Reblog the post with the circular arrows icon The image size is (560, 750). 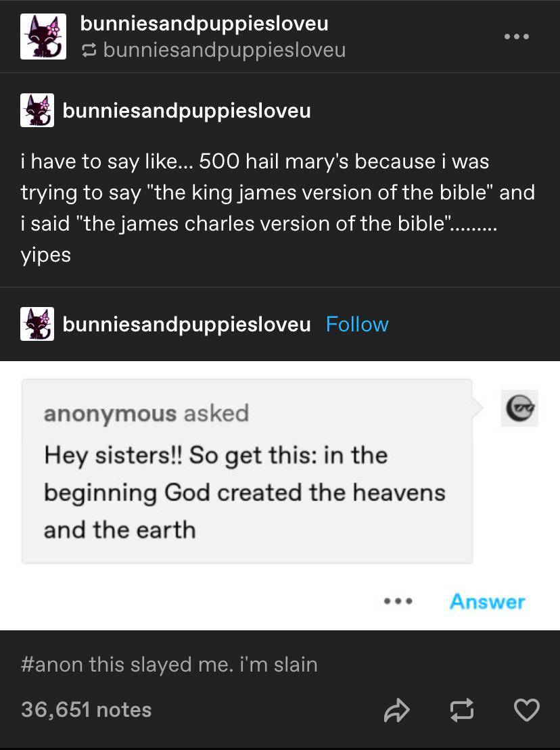tap(463, 711)
